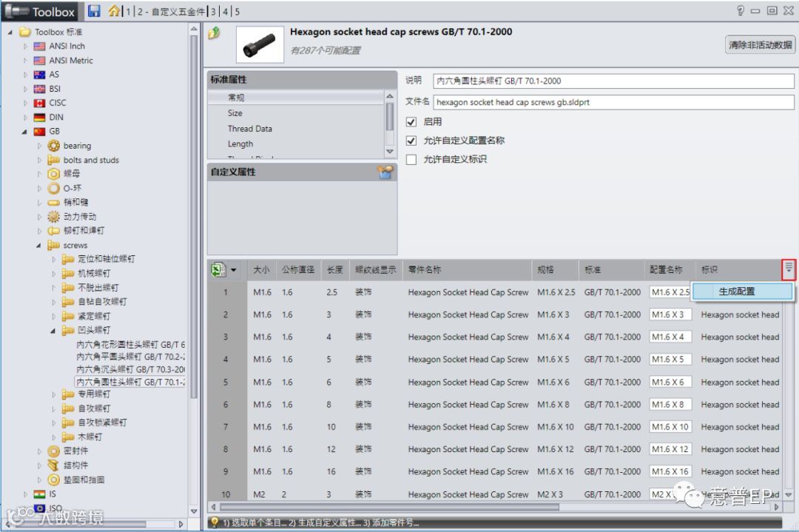This screenshot has width=799, height=532.
Task: Click the 文件名 file name input field
Action: [x=613, y=102]
